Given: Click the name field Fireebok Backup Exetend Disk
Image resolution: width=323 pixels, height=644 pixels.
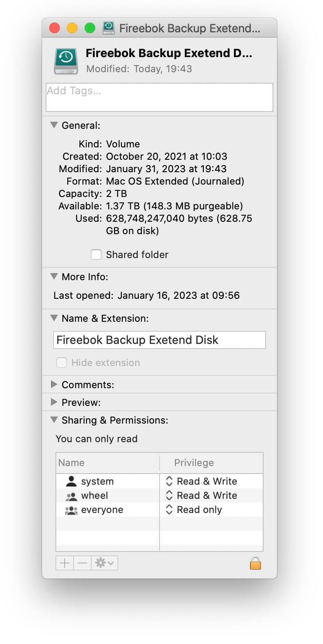Looking at the screenshot, I should point(160,340).
